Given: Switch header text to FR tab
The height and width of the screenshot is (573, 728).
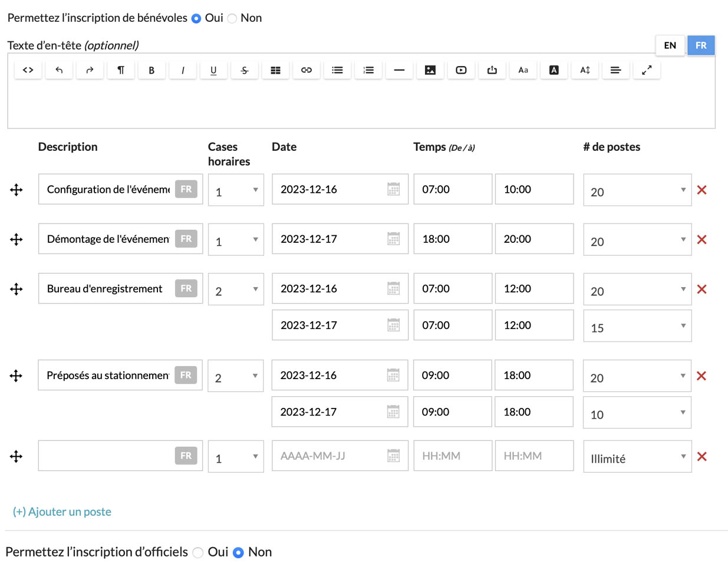Looking at the screenshot, I should pos(701,45).
